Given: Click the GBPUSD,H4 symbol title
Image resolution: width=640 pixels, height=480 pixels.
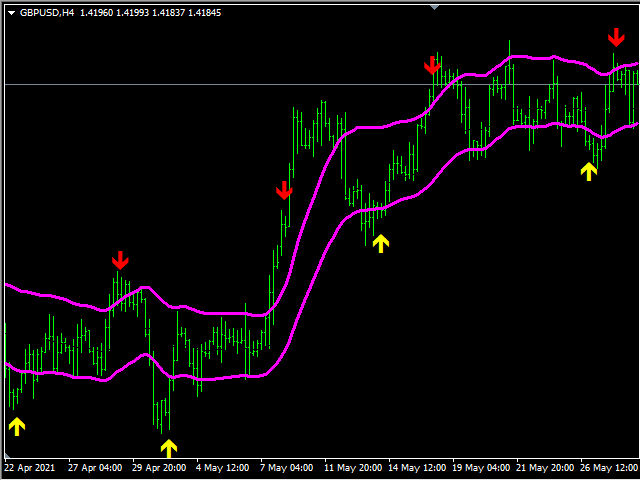Looking at the screenshot, I should (47, 13).
